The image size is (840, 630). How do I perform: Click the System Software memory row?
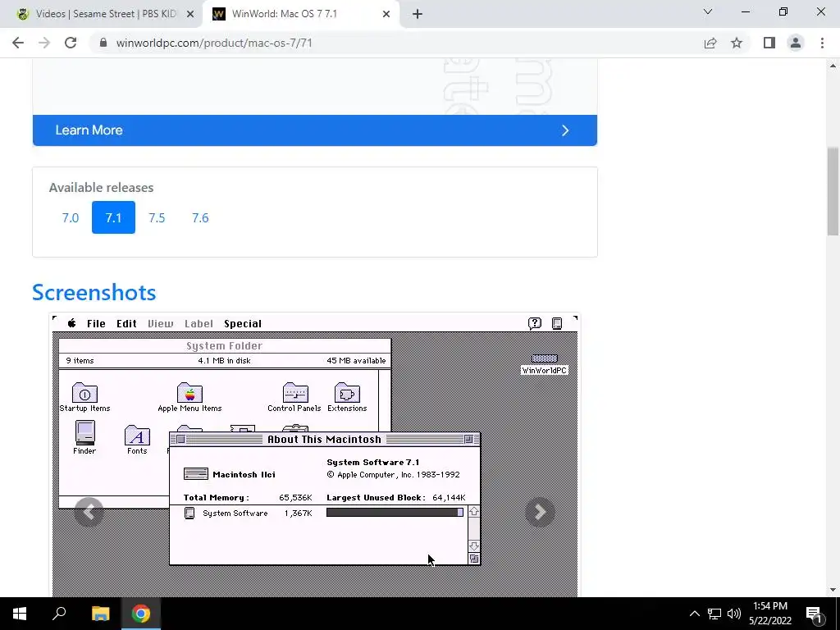tap(323, 514)
